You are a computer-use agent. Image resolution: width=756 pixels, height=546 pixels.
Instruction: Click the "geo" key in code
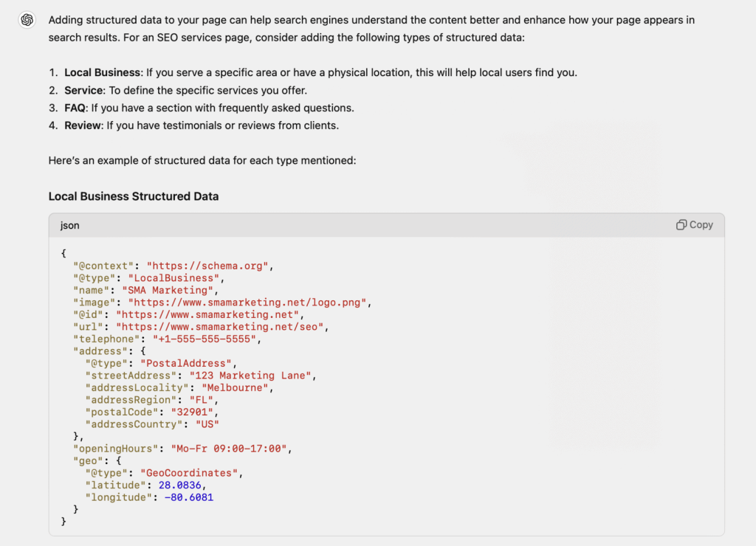pyautogui.click(x=89, y=460)
